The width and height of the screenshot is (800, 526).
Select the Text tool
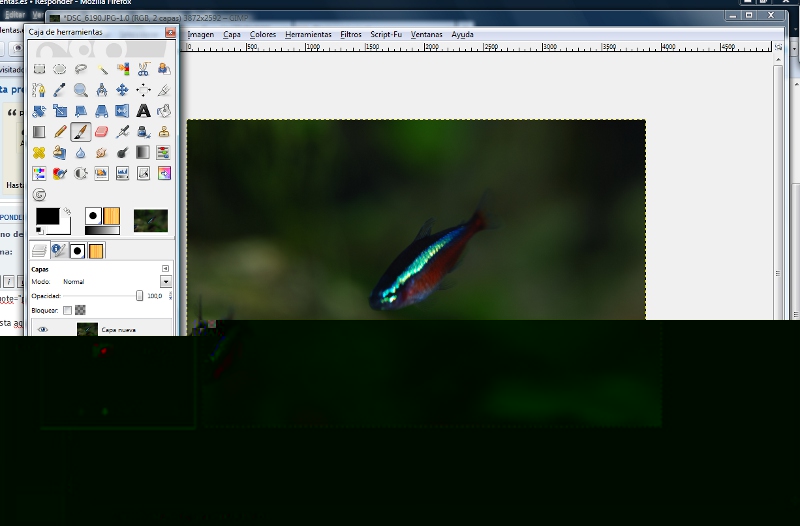point(143,111)
